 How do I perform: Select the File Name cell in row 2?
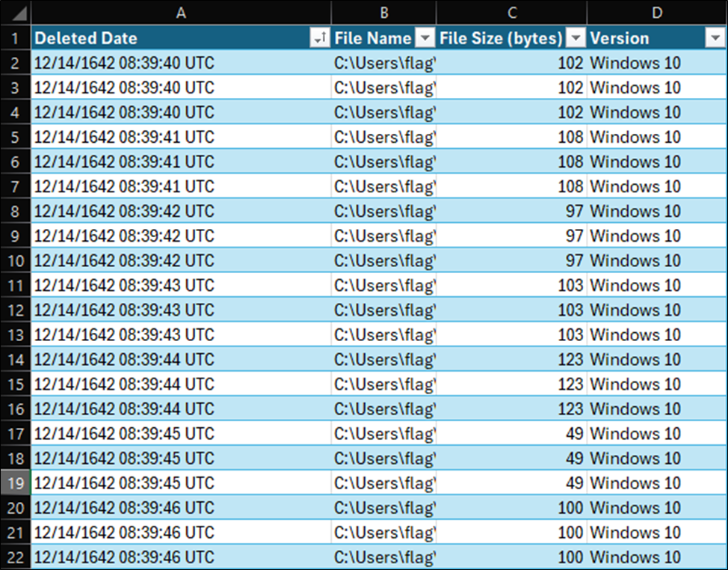pyautogui.click(x=383, y=63)
